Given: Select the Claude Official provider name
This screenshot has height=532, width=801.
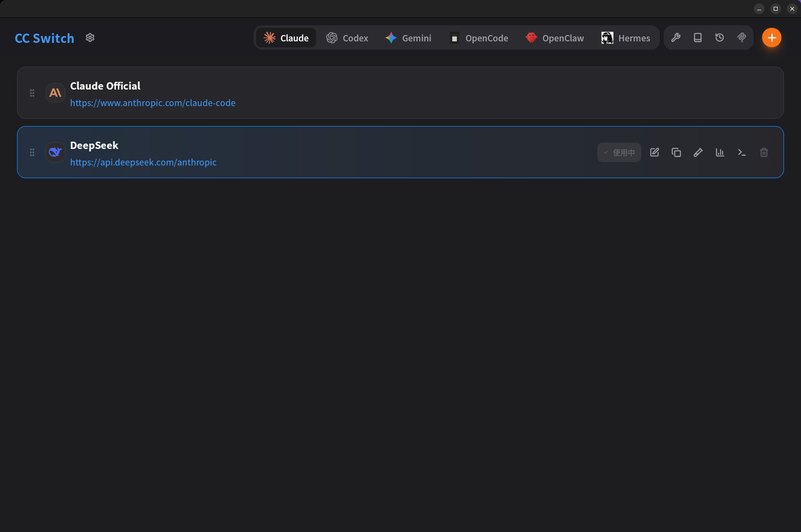Looking at the screenshot, I should 105,86.
